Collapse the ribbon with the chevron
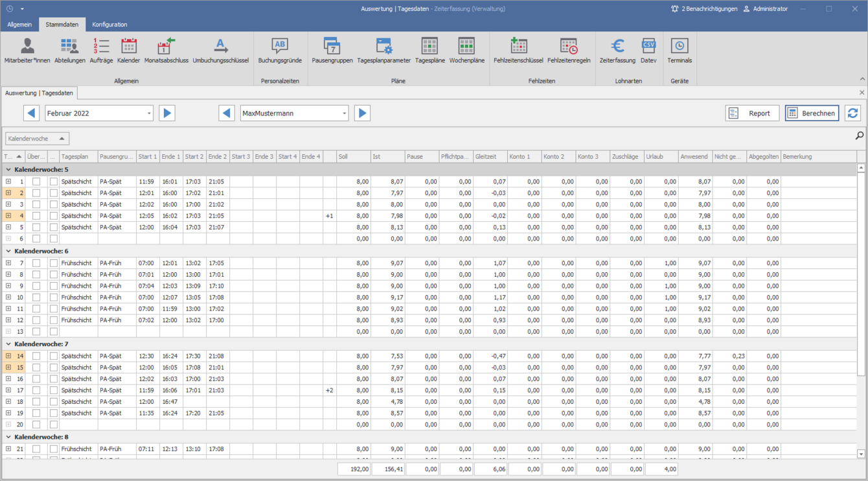The image size is (868, 481). click(x=862, y=79)
